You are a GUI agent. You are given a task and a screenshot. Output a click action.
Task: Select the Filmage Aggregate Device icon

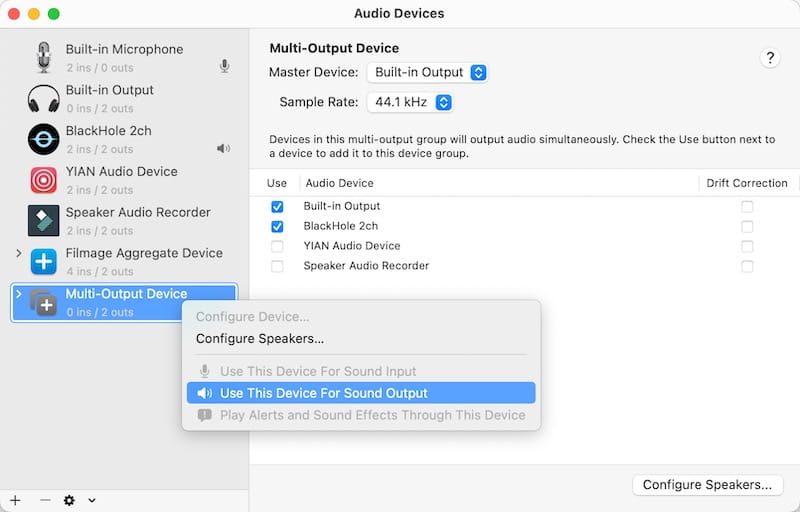[43, 262]
